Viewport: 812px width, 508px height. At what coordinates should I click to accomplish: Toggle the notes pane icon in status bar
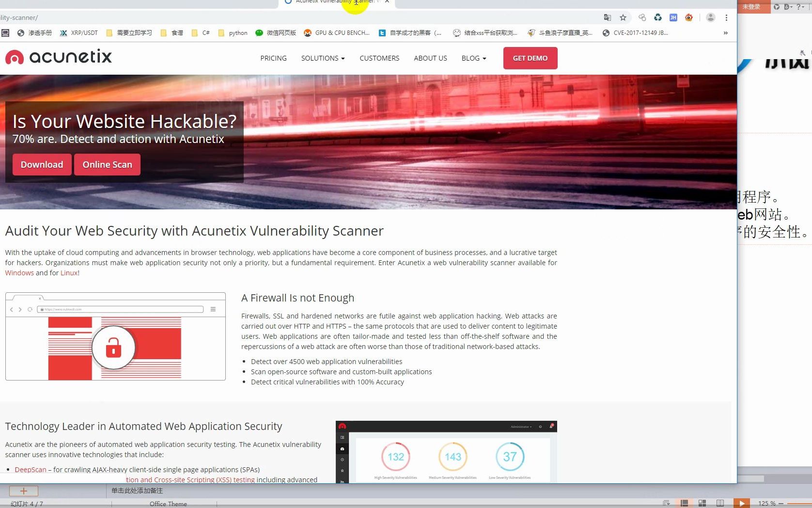tap(666, 503)
